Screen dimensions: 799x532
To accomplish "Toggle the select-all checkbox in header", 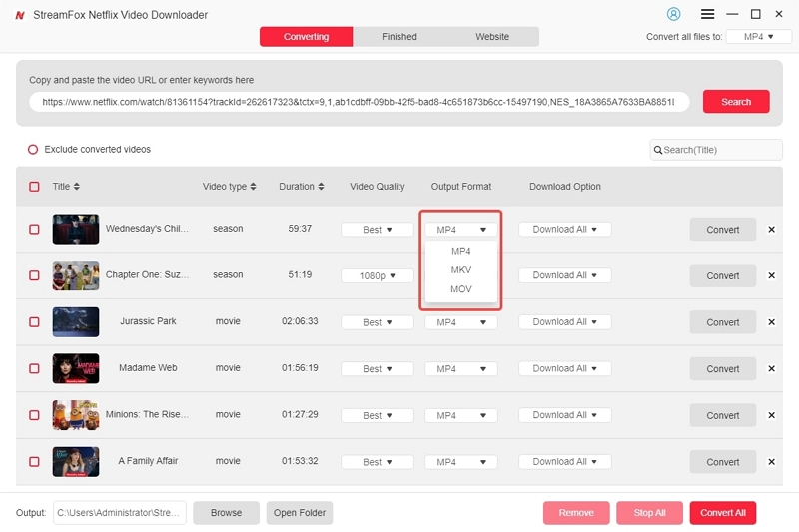I will coord(34,187).
